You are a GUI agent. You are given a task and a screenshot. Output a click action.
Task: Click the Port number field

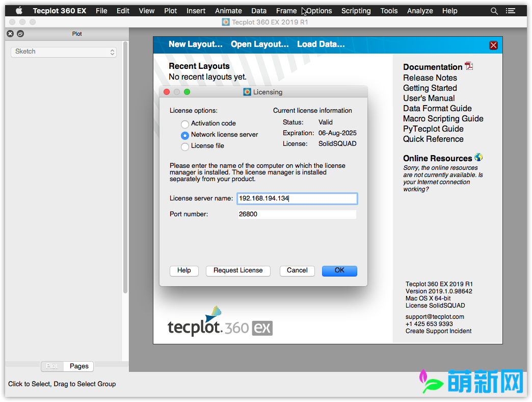click(x=297, y=214)
